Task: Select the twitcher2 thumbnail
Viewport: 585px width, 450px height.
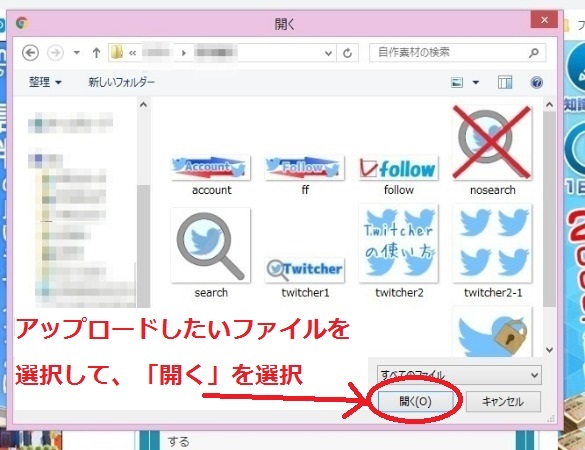Action: pos(399,251)
